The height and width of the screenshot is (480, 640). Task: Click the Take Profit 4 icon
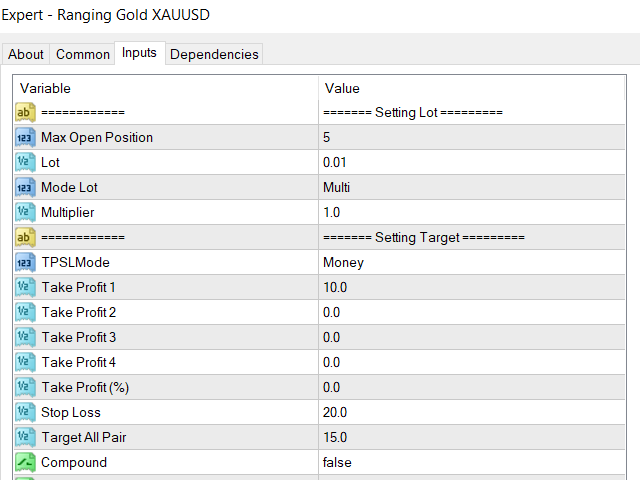pyautogui.click(x=25, y=362)
